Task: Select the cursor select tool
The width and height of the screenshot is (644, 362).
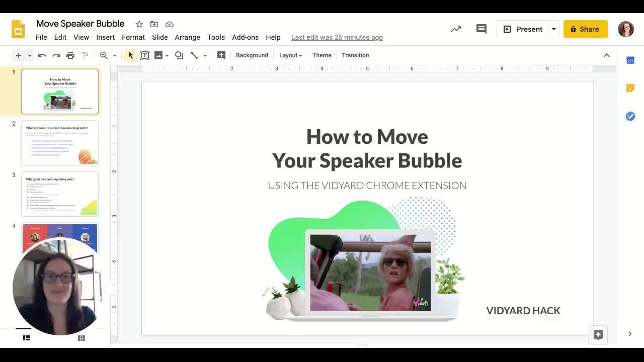Action: click(130, 55)
